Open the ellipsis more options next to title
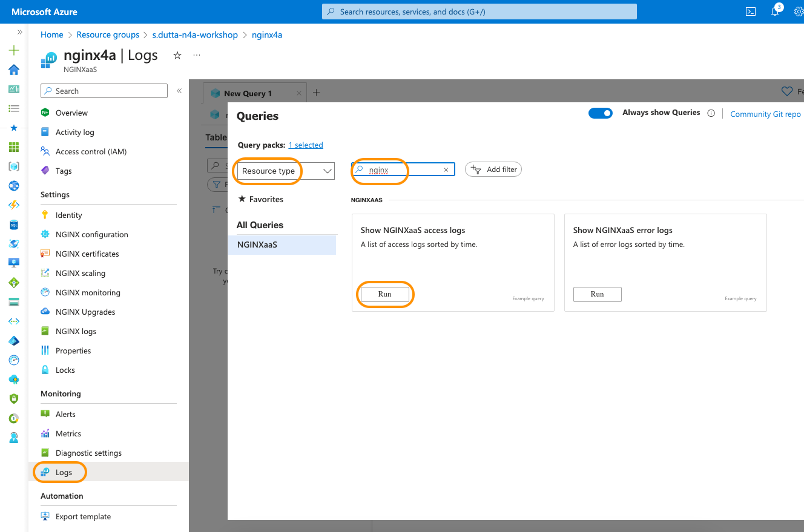This screenshot has height=532, width=804. coord(197,55)
